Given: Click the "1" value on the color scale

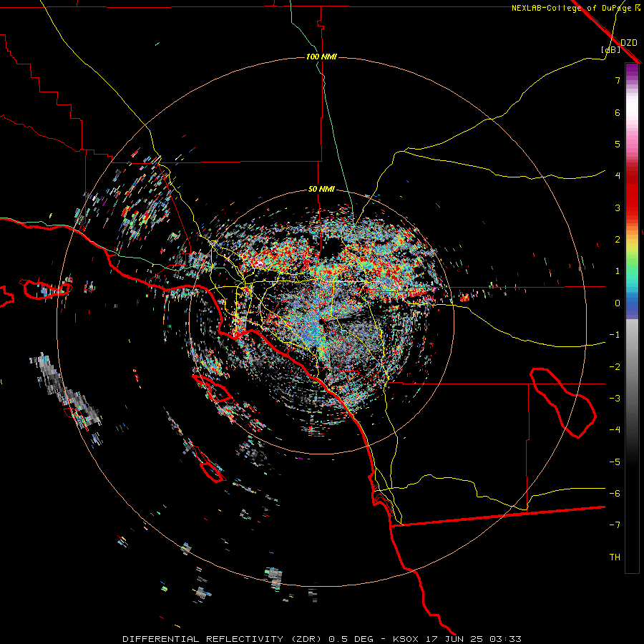Looking at the screenshot, I should (x=618, y=271).
